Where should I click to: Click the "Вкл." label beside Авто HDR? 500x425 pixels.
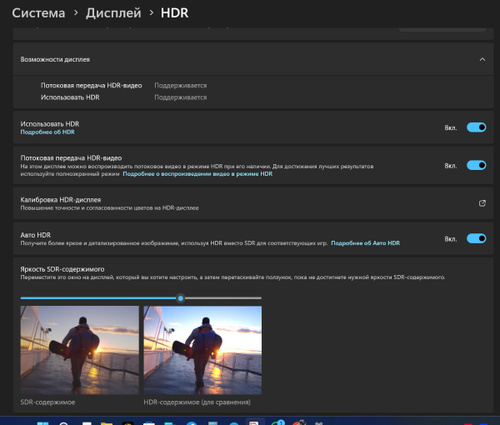451,239
